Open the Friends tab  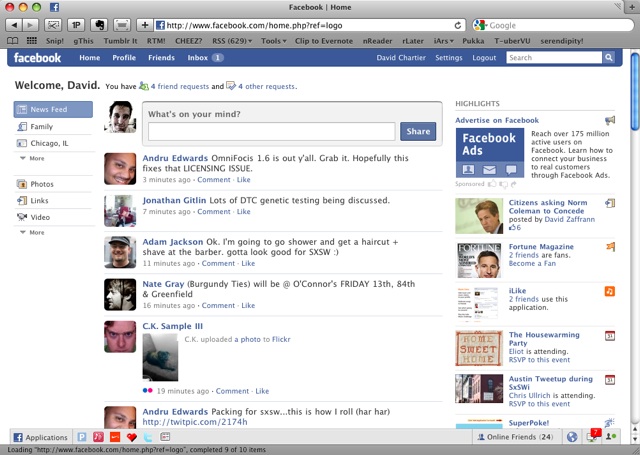161,58
